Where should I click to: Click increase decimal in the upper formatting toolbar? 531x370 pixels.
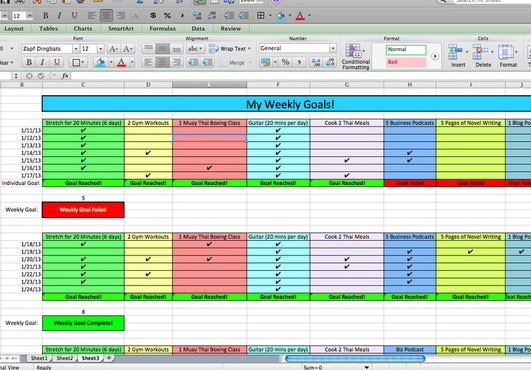coord(196,16)
